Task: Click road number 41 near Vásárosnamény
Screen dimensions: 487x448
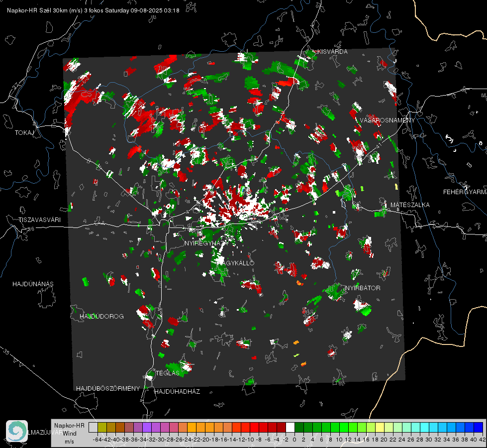Action: (378, 146)
